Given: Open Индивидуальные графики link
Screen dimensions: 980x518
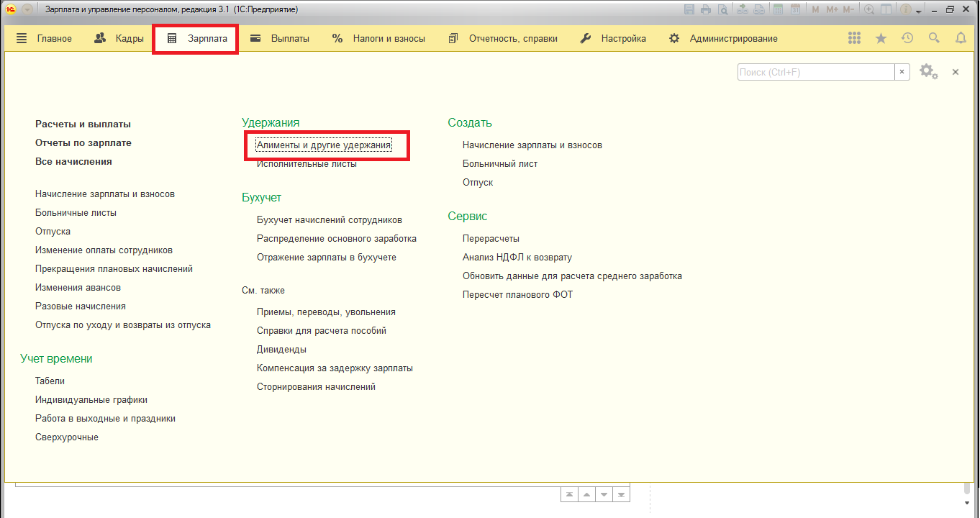Looking at the screenshot, I should [91, 399].
